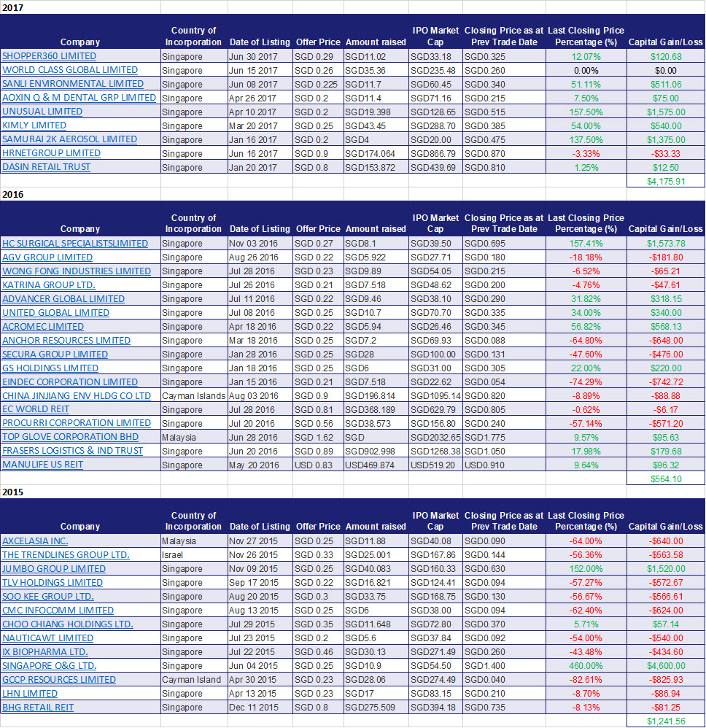Select the $4,600.00 capital gain cell
Image resolution: width=706 pixels, height=728 pixels.
pyautogui.click(x=666, y=666)
